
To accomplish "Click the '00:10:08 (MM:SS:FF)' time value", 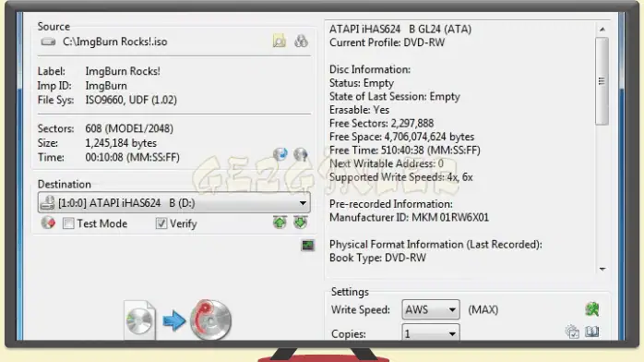I will coord(132,157).
